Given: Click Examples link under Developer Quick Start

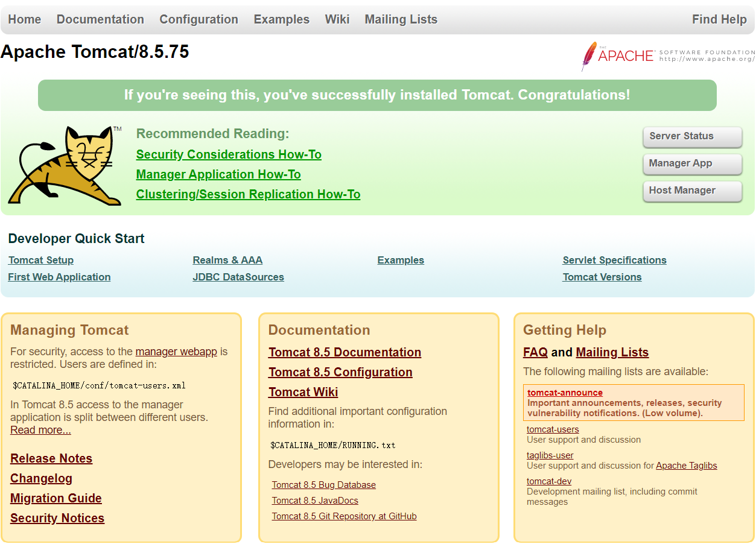Looking at the screenshot, I should click(x=401, y=260).
